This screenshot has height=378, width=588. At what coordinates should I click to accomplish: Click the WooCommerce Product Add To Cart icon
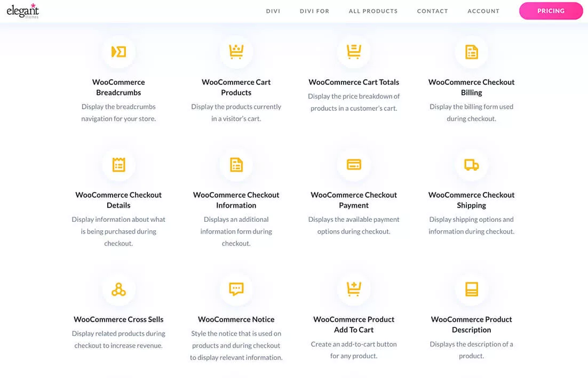click(354, 289)
